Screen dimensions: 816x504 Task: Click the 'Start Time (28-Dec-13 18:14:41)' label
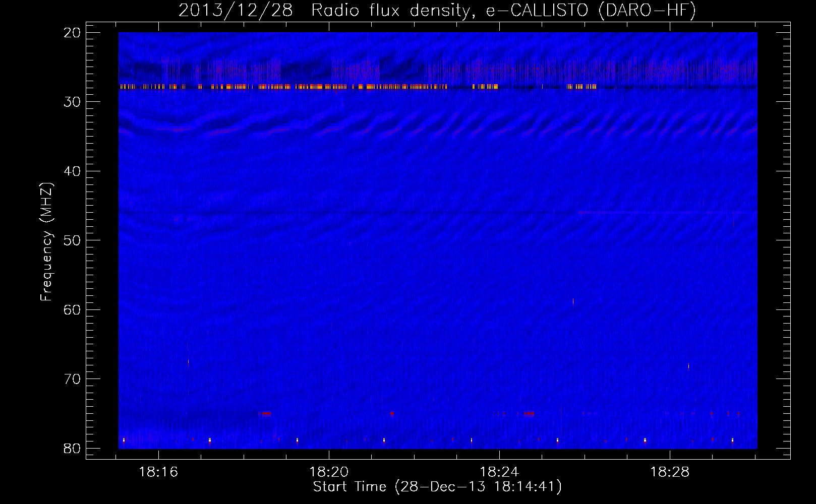(x=437, y=487)
